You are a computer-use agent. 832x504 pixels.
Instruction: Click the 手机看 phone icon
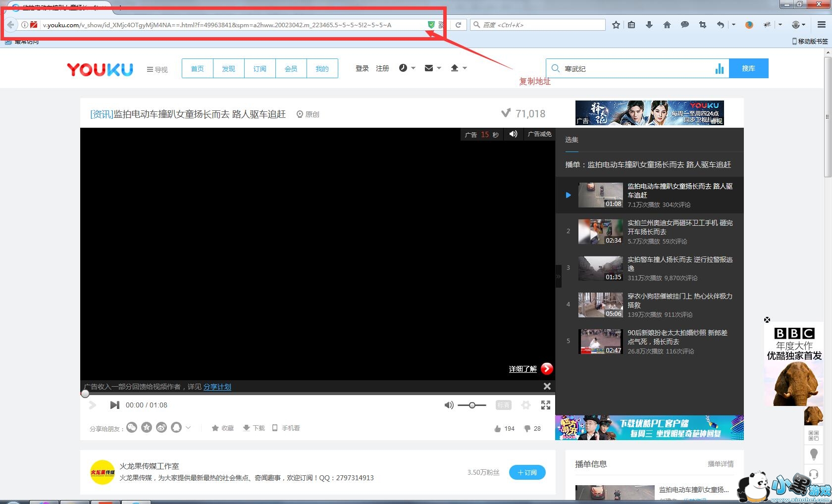pyautogui.click(x=286, y=428)
